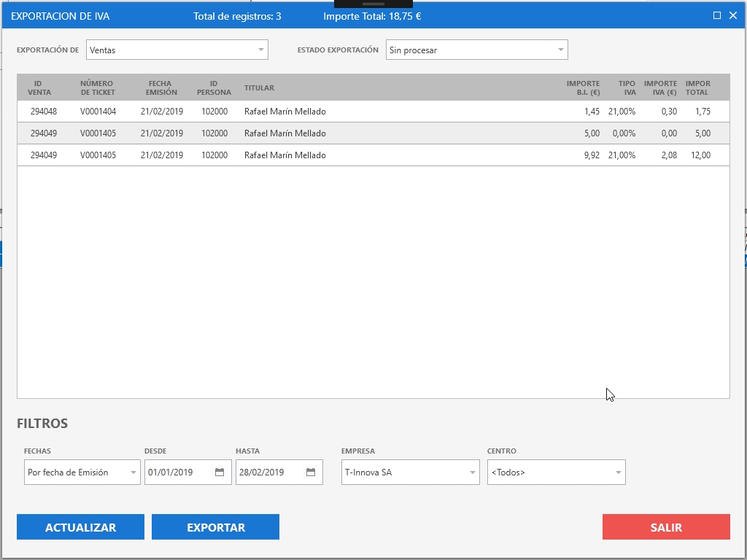Sort by ID VENTA column header
747x560 pixels.
click(39, 87)
